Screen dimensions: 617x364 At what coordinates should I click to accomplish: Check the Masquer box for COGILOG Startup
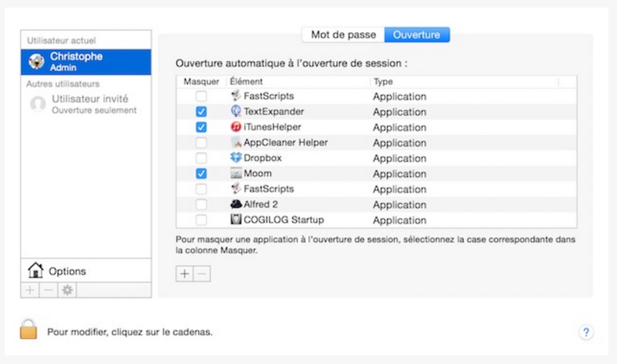pos(202,220)
